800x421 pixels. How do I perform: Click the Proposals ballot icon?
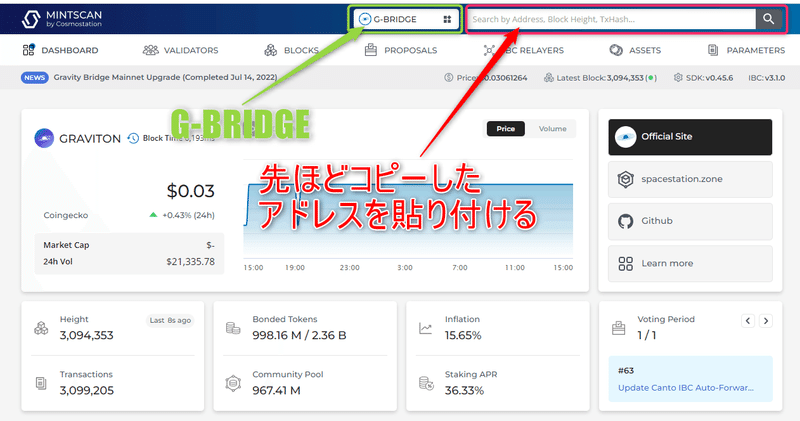pyautogui.click(x=371, y=49)
